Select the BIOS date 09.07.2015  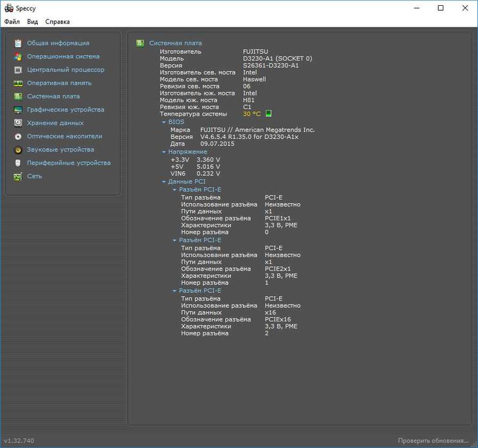[218, 144]
